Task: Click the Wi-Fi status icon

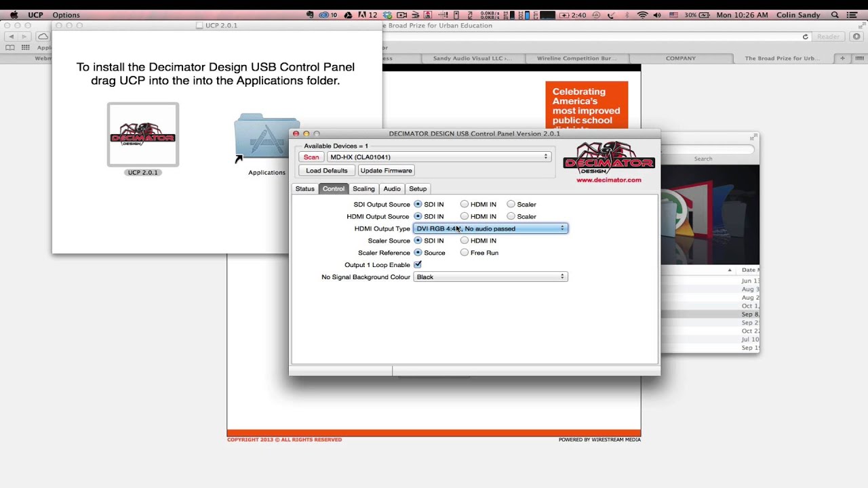Action: (642, 15)
